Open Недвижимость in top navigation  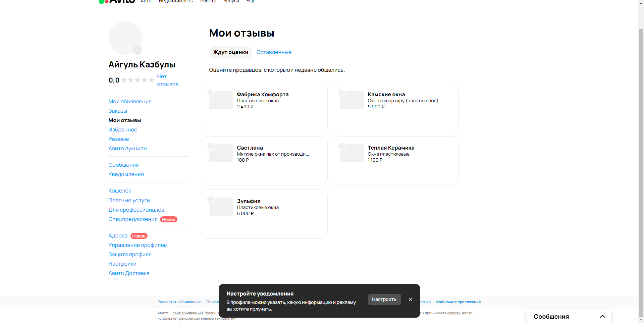point(176,1)
